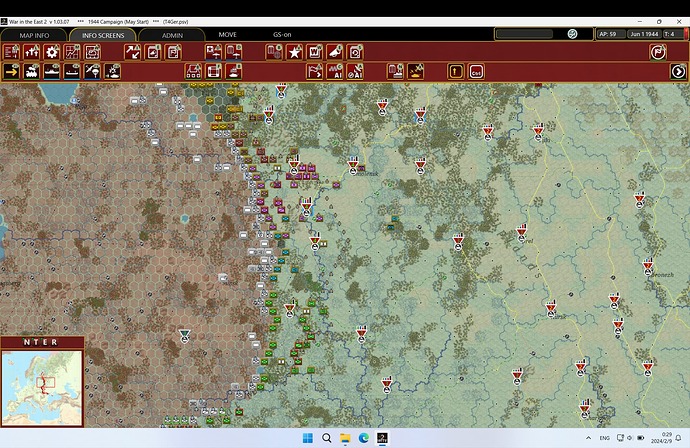The image size is (690, 448).
Task: Click the end turn flag icon
Action: 658,52
